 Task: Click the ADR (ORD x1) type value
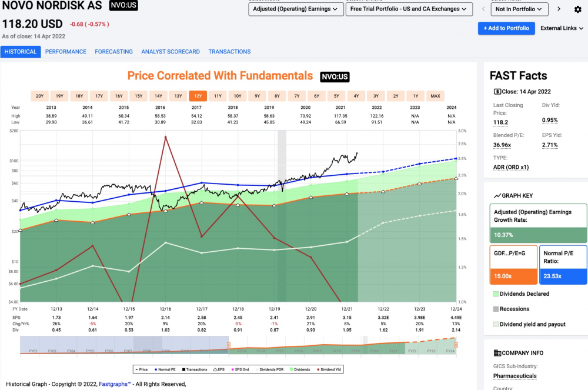pyautogui.click(x=511, y=167)
